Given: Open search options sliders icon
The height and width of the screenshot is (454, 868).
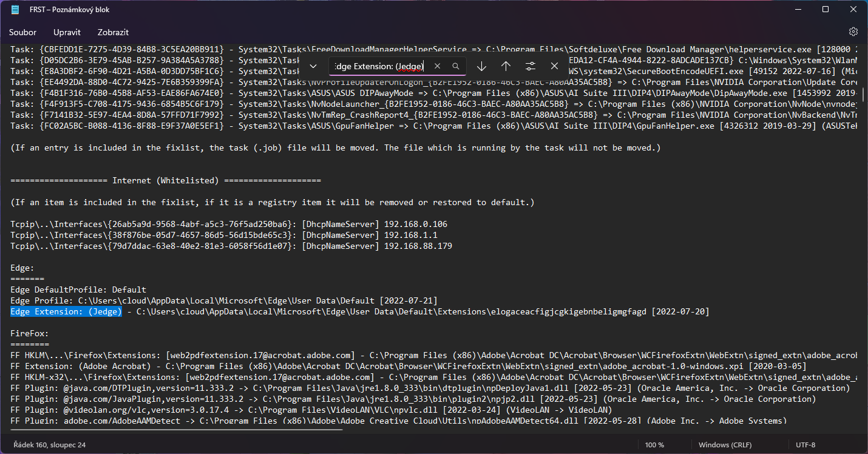Looking at the screenshot, I should point(530,66).
